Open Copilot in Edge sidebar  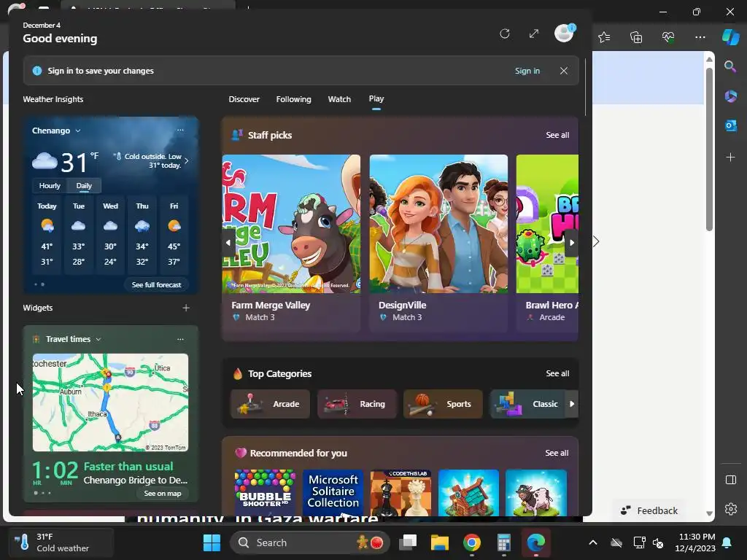[730, 37]
